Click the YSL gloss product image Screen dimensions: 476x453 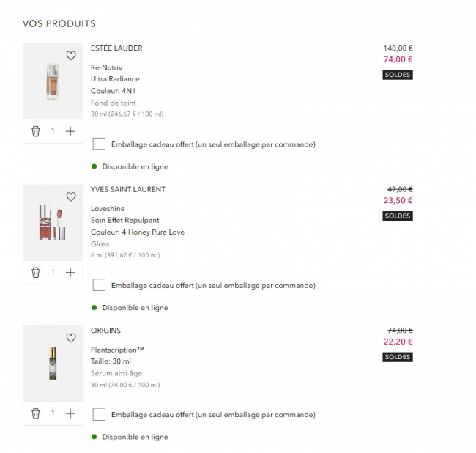pyautogui.click(x=51, y=224)
